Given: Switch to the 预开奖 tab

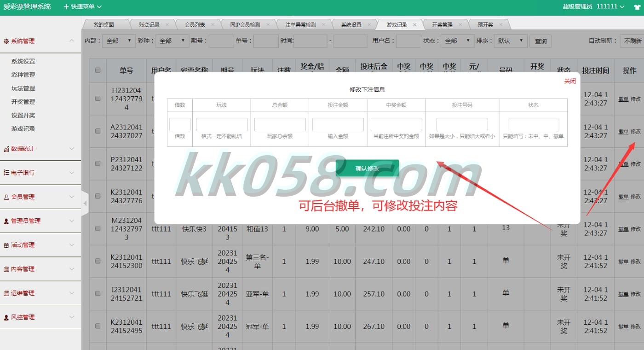Looking at the screenshot, I should tap(485, 25).
